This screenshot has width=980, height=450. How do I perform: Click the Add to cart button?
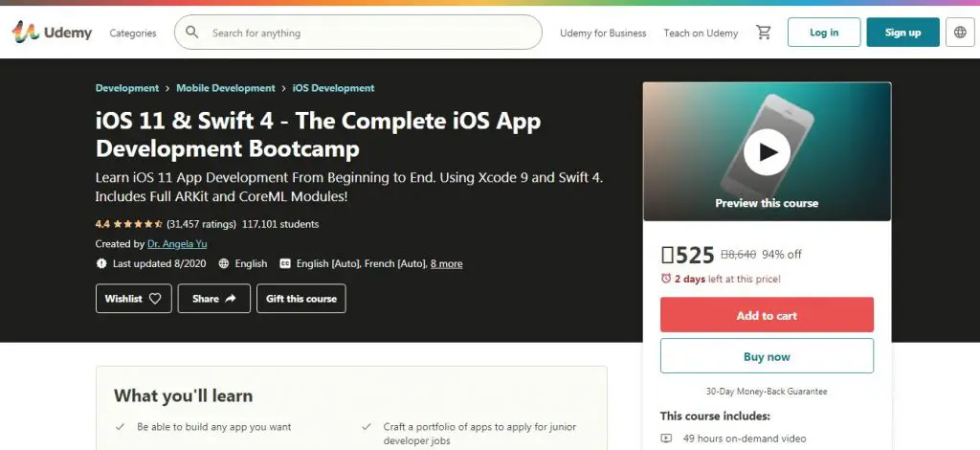click(x=767, y=315)
